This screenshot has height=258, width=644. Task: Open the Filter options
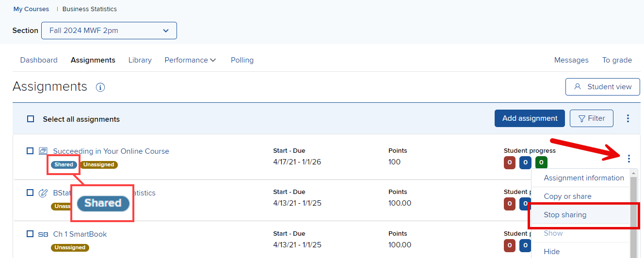click(x=591, y=118)
